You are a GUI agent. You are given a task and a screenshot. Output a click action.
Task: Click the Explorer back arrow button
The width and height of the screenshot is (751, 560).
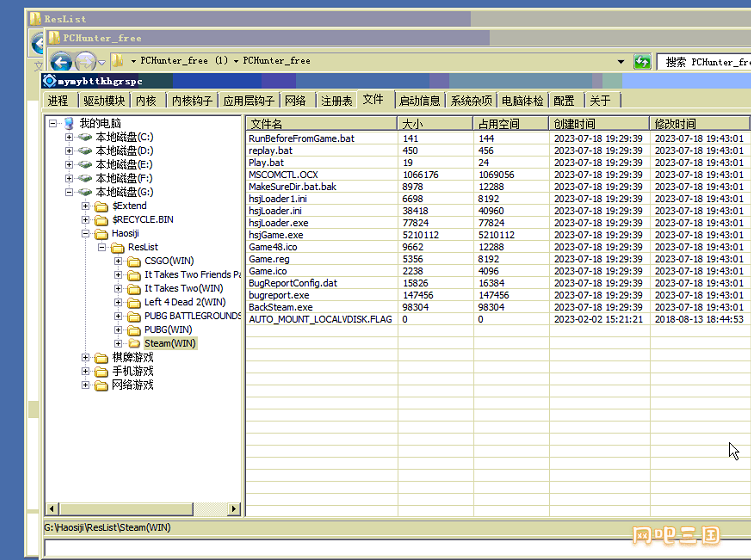61,62
